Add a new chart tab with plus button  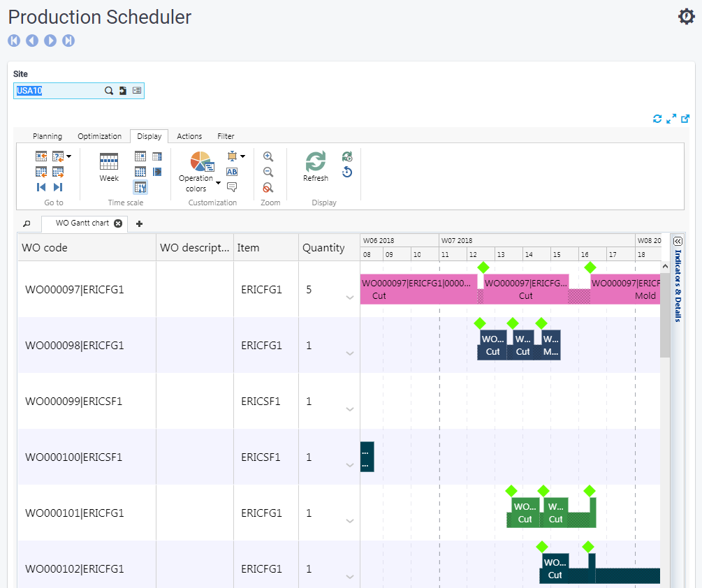click(x=139, y=223)
